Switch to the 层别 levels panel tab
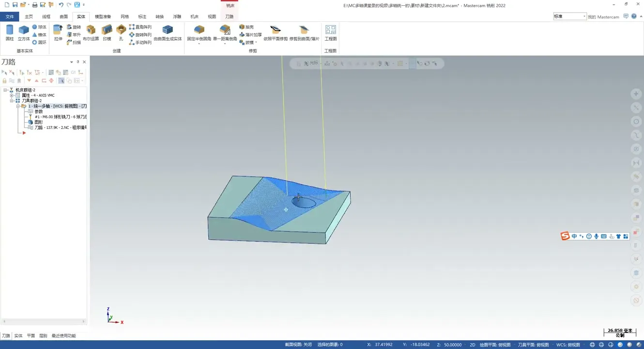The height and width of the screenshot is (349, 644). click(43, 335)
